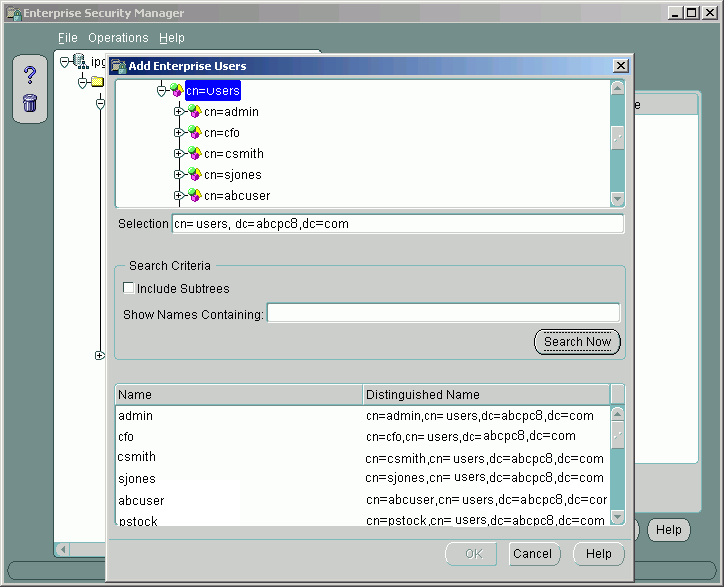
Task: Click scroll up arrow of results table
Action: [x=617, y=414]
